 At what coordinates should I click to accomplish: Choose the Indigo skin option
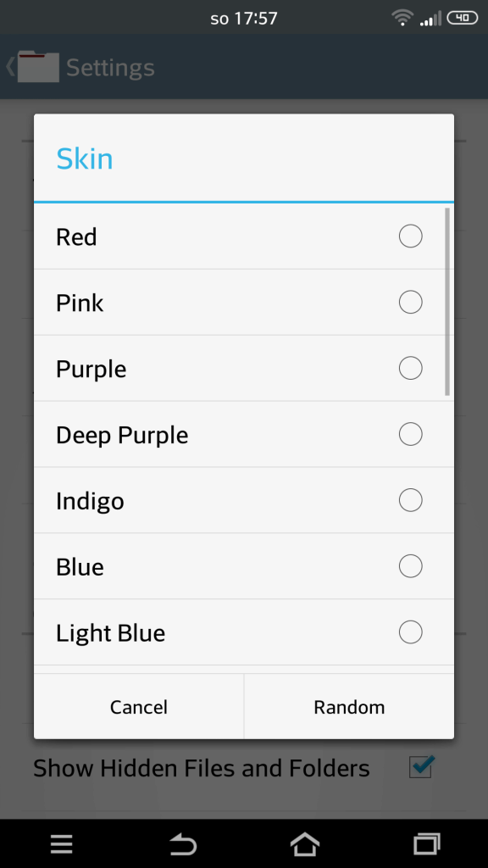click(244, 500)
